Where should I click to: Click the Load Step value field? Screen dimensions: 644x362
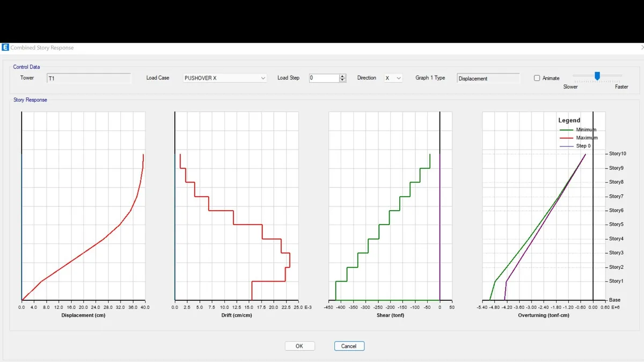324,78
